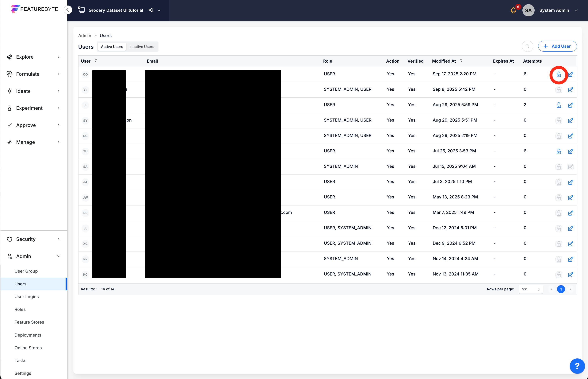
Task: Expand the System Admin account menu
Action: click(576, 10)
